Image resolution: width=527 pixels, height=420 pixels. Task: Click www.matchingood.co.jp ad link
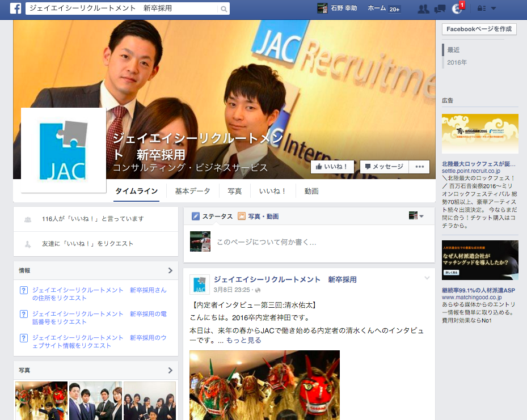472,298
